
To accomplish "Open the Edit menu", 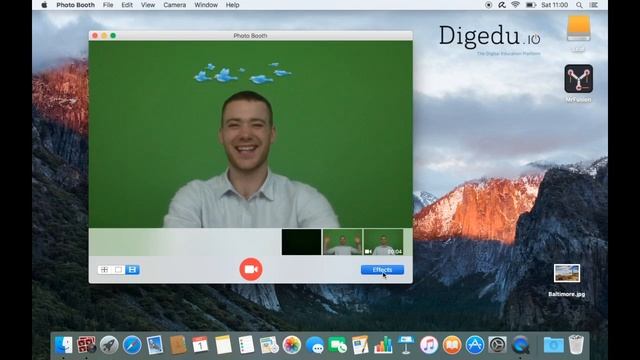I will click(127, 5).
